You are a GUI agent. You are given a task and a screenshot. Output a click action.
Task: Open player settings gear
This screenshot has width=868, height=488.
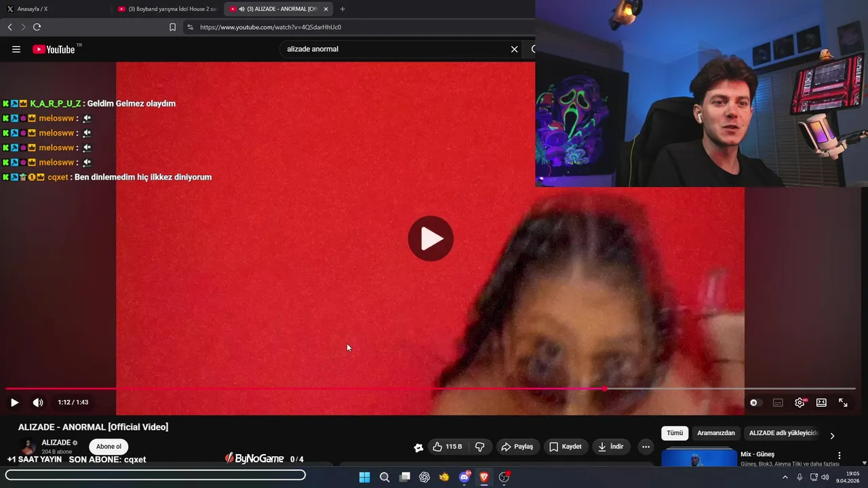(x=800, y=403)
